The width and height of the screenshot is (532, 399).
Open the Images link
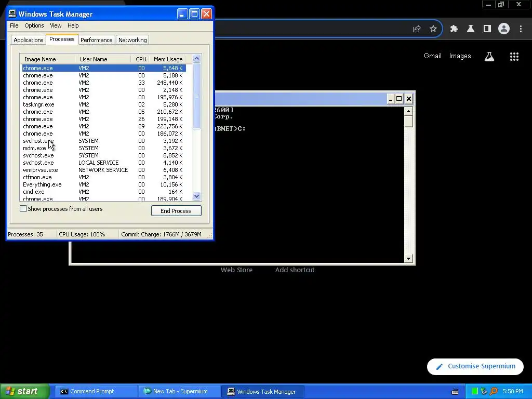point(460,56)
